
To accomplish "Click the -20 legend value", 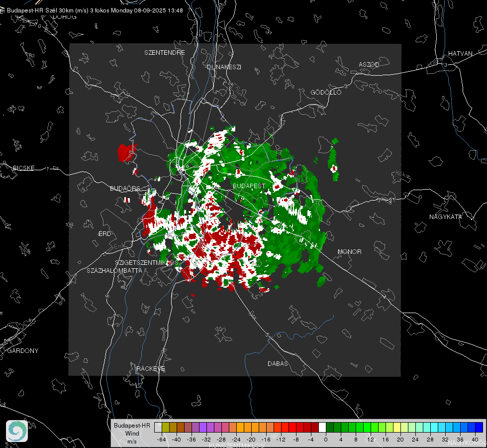I will (251, 440).
